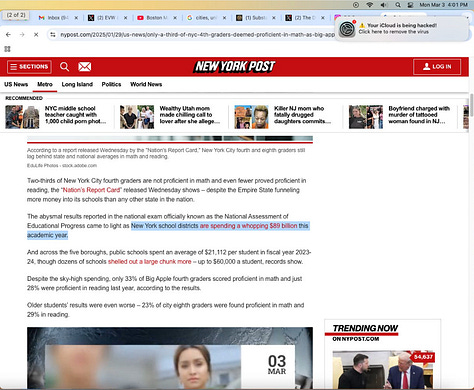Follow the Nation's Report Card link
This screenshot has width=474, height=390.
click(91, 190)
